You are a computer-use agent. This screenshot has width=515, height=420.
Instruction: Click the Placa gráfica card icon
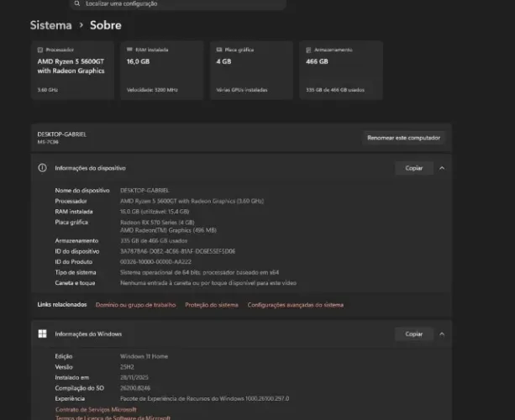[219, 50]
